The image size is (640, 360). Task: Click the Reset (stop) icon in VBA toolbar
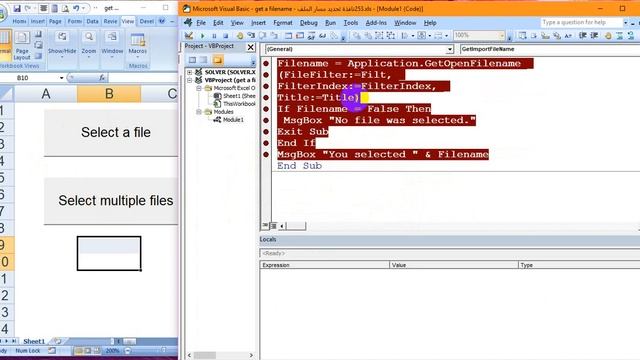pyautogui.click(x=225, y=36)
